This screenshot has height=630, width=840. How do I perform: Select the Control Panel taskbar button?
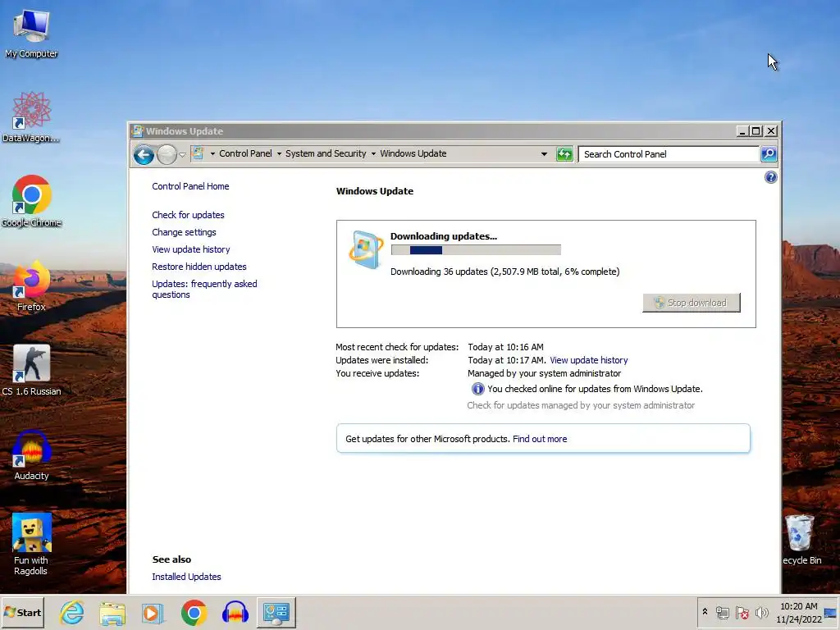276,612
